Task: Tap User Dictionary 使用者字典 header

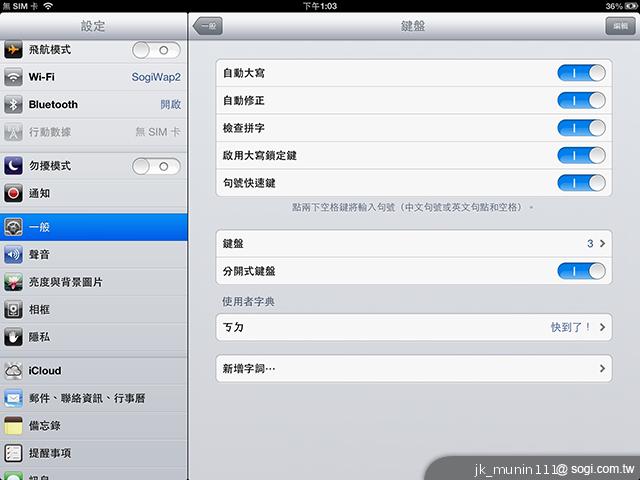Action: (248, 302)
